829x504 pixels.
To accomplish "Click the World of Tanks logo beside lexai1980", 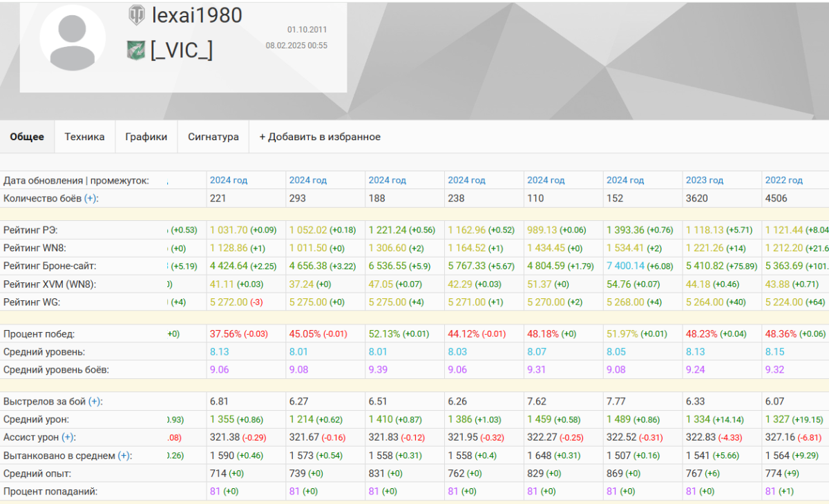I will (136, 14).
